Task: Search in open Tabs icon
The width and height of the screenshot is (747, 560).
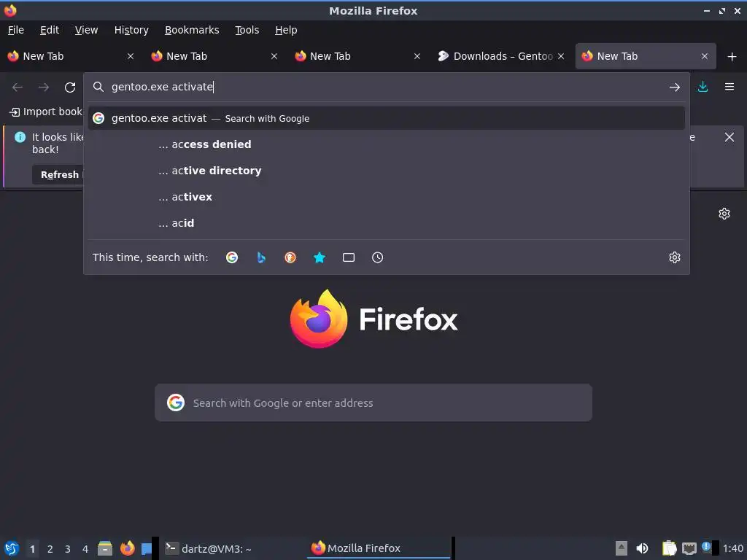Action: click(349, 257)
